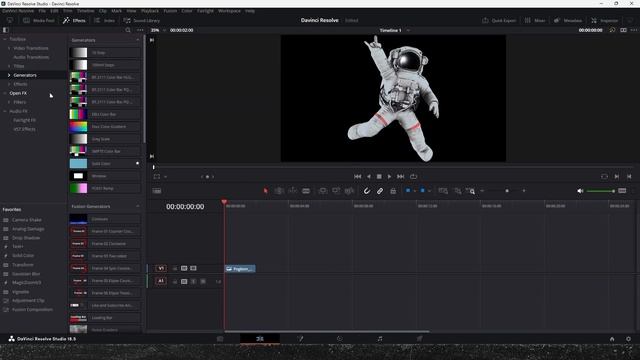Click the Insert Clip icon
The width and height of the screenshot is (640, 360).
coord(322,191)
